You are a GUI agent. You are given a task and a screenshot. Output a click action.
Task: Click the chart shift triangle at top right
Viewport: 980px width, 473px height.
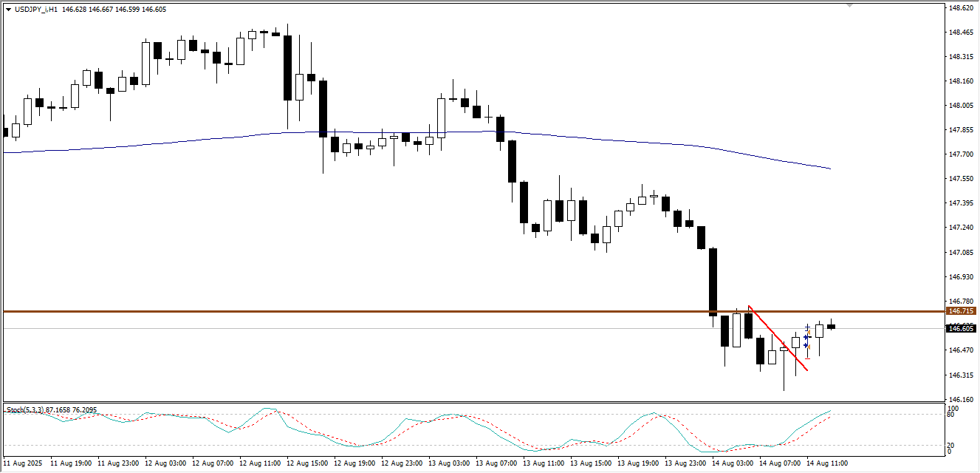tap(849, 5)
